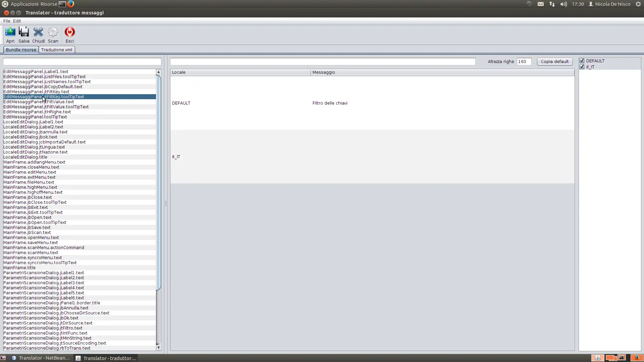Select EditMessaggiPanel.jFiltValue.text item
The width and height of the screenshot is (644, 362).
point(39,102)
